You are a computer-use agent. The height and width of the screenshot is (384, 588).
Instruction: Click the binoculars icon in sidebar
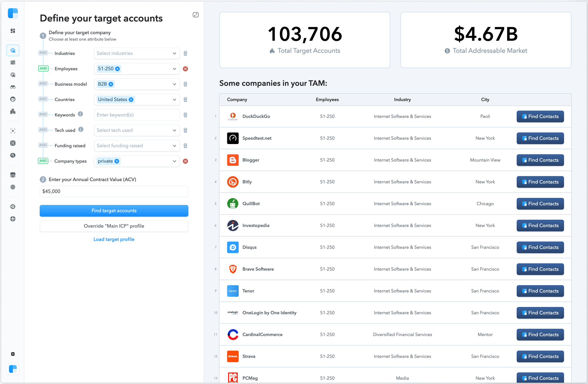(13, 87)
